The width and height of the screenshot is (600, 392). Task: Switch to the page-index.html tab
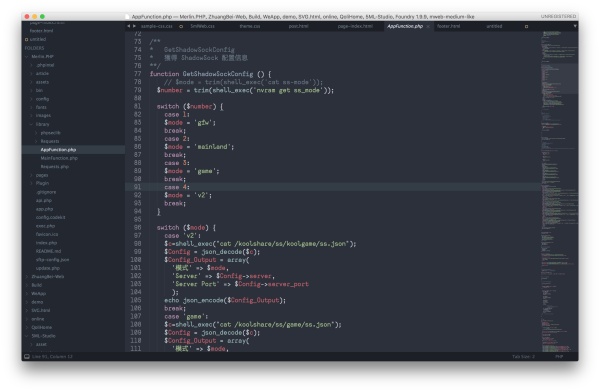(x=355, y=26)
